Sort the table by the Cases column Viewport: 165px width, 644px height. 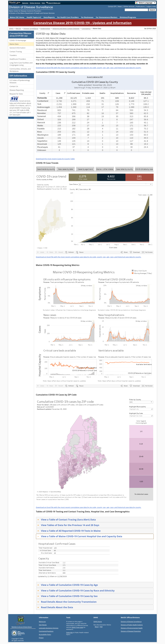point(64,93)
